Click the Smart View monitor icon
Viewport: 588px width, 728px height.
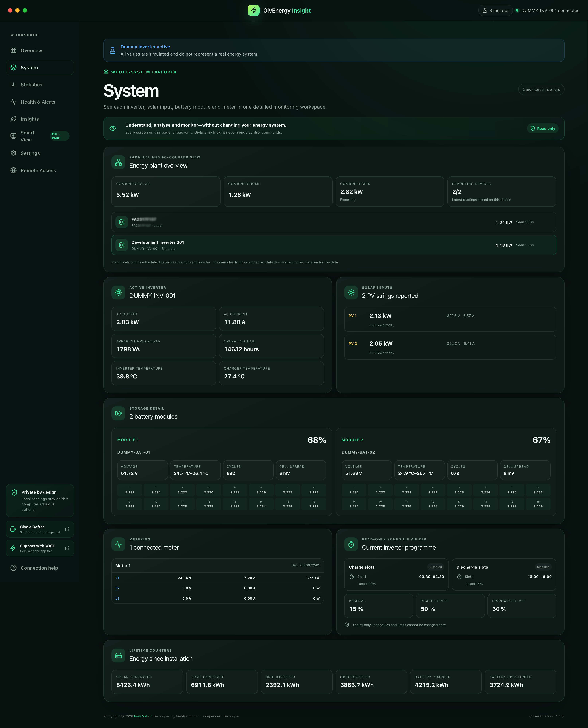(13, 136)
